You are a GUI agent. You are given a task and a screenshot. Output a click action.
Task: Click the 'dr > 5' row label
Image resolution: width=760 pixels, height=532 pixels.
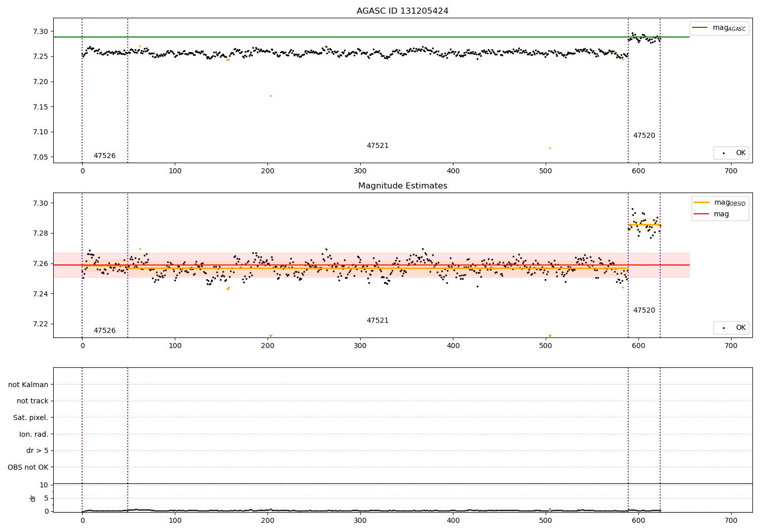(37, 451)
